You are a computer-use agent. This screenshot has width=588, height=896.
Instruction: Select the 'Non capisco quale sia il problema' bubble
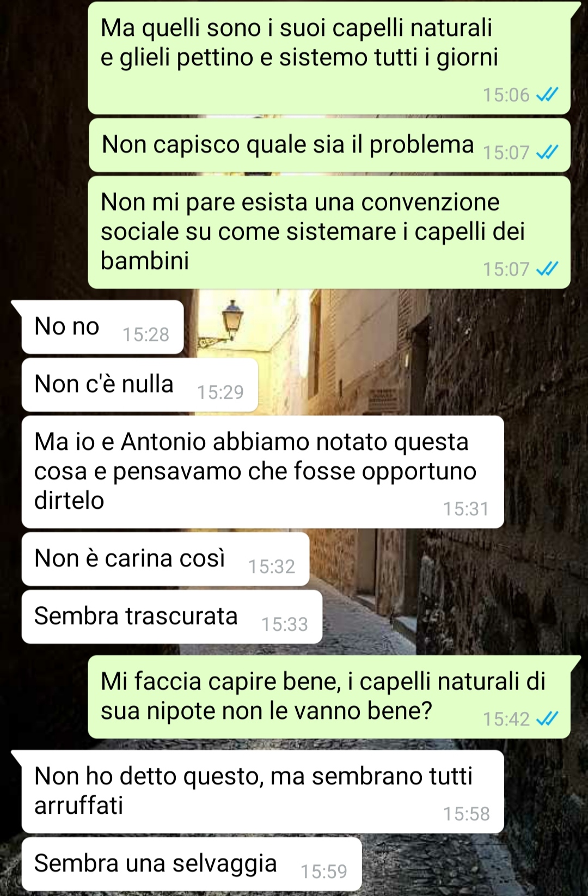pyautogui.click(x=329, y=145)
